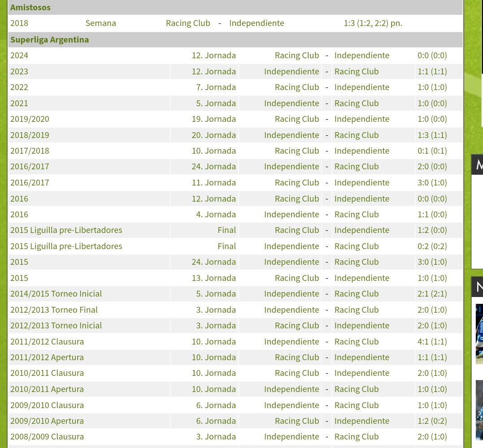483x448 pixels.
Task: Open the 4:1 (1:1) match result
Action: tap(432, 341)
